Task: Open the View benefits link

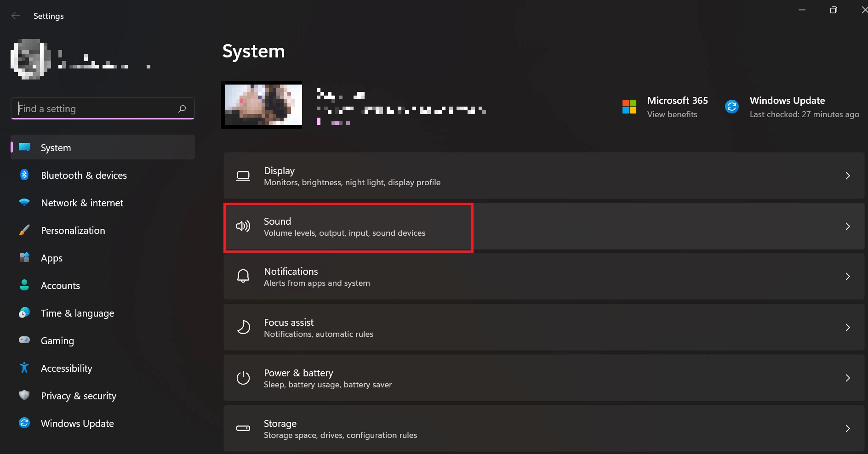Action: pos(672,114)
